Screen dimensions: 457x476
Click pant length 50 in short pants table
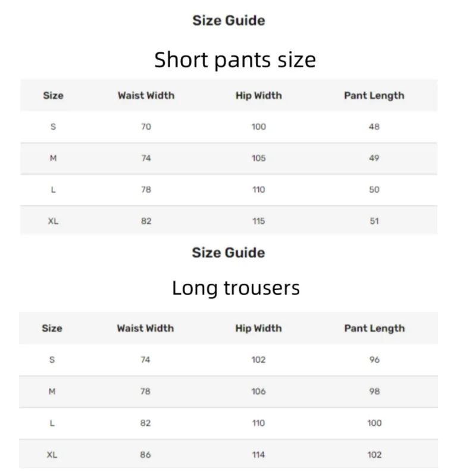click(x=374, y=190)
